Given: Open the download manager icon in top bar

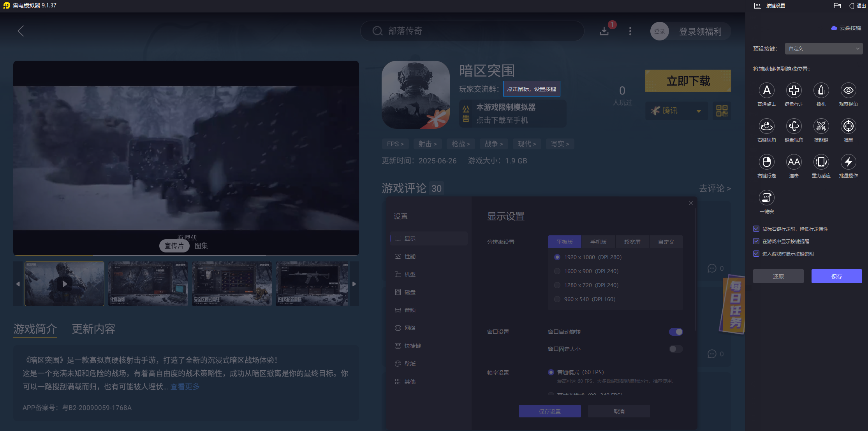Looking at the screenshot, I should point(604,31).
